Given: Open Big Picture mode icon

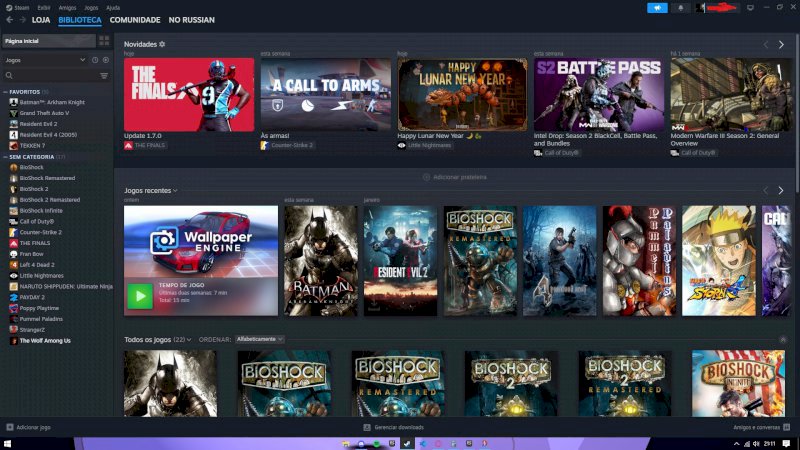Looking at the screenshot, I should point(750,7).
